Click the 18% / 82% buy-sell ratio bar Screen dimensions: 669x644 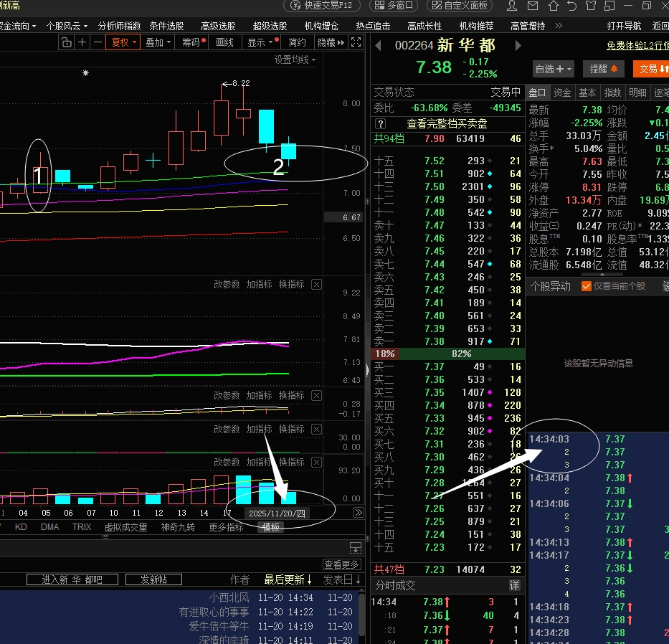point(447,354)
